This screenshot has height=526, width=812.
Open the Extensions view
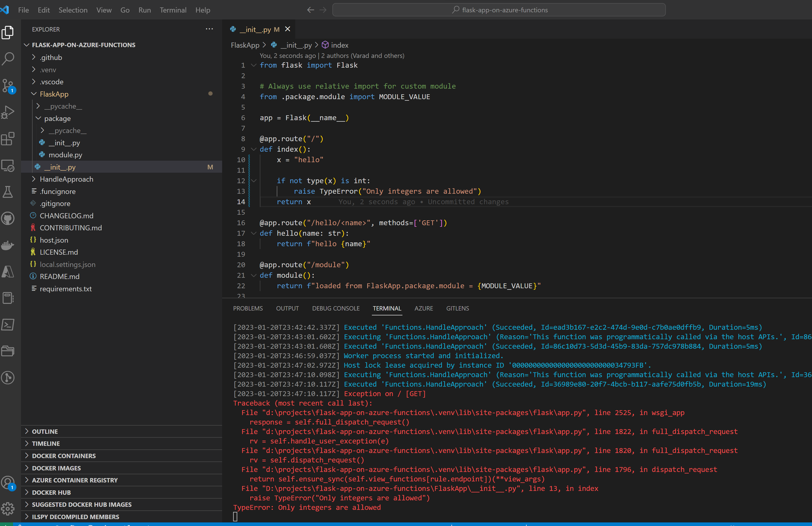[x=8, y=139]
